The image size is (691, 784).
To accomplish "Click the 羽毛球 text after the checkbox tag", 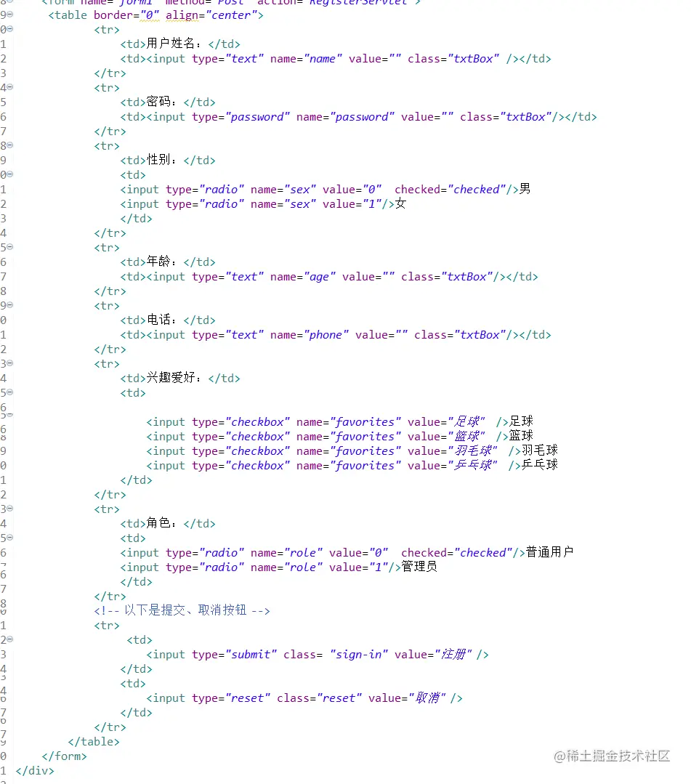I will (x=540, y=450).
